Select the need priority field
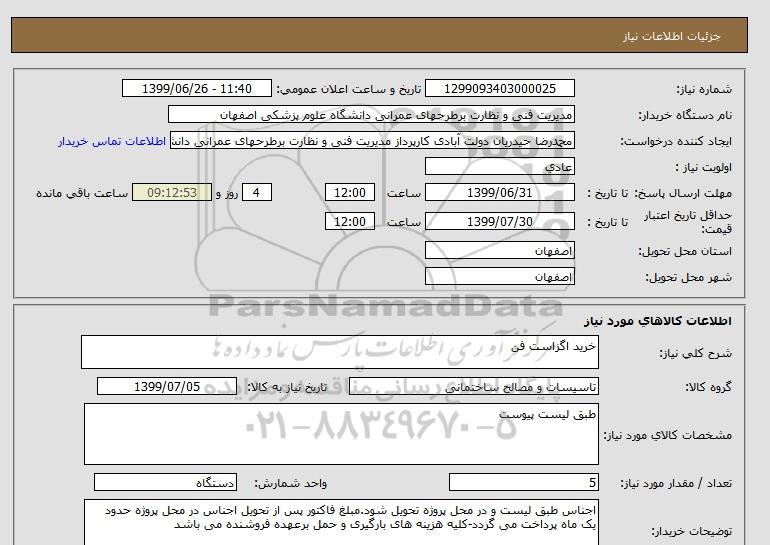 (499, 166)
